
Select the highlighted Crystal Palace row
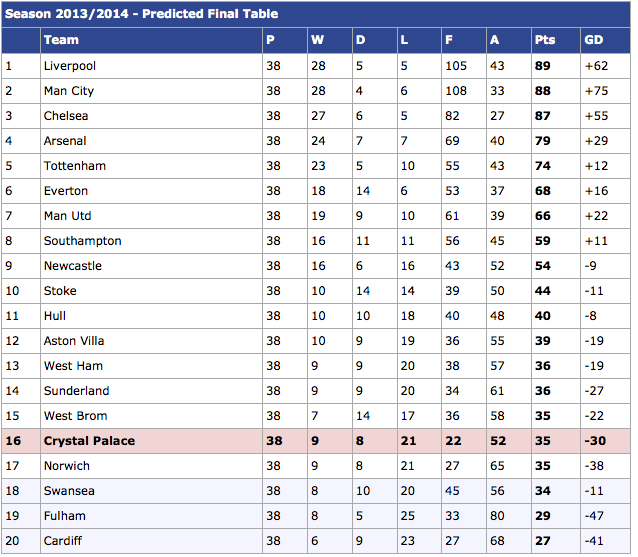[89, 441]
